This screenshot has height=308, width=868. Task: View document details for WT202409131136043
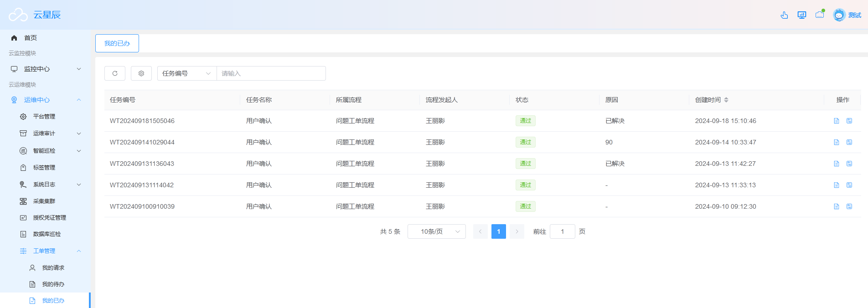pos(837,164)
